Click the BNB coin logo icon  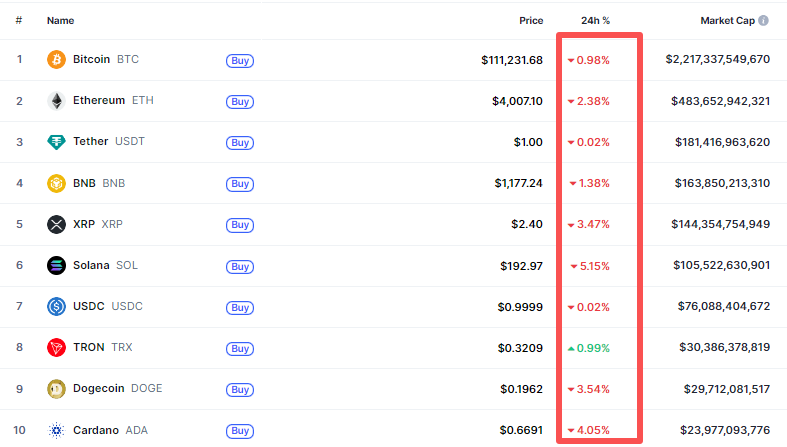(56, 183)
